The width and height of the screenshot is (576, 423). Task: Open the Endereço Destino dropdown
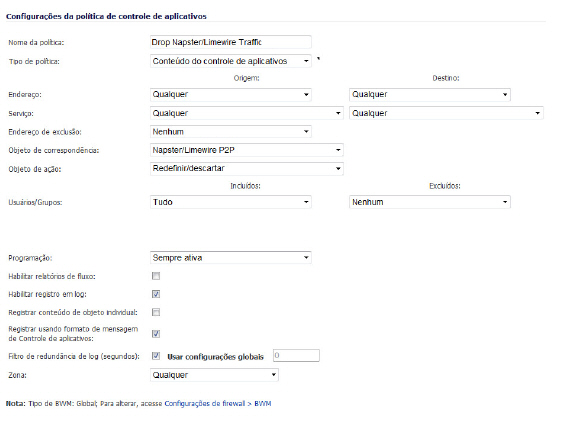point(430,94)
